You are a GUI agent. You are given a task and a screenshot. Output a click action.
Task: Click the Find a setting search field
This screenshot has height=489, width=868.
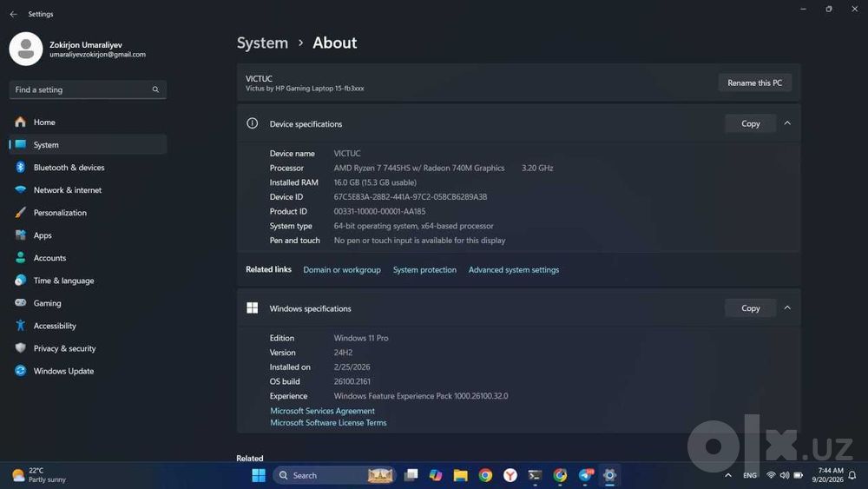click(x=88, y=89)
